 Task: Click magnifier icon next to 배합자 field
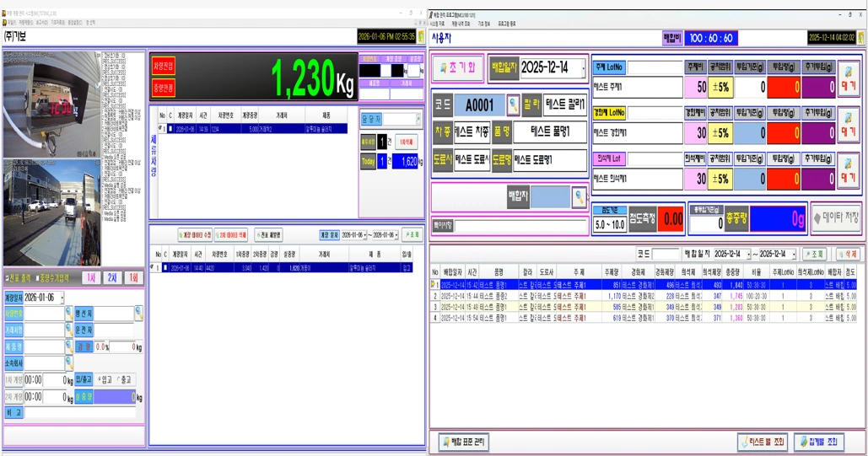click(x=579, y=196)
